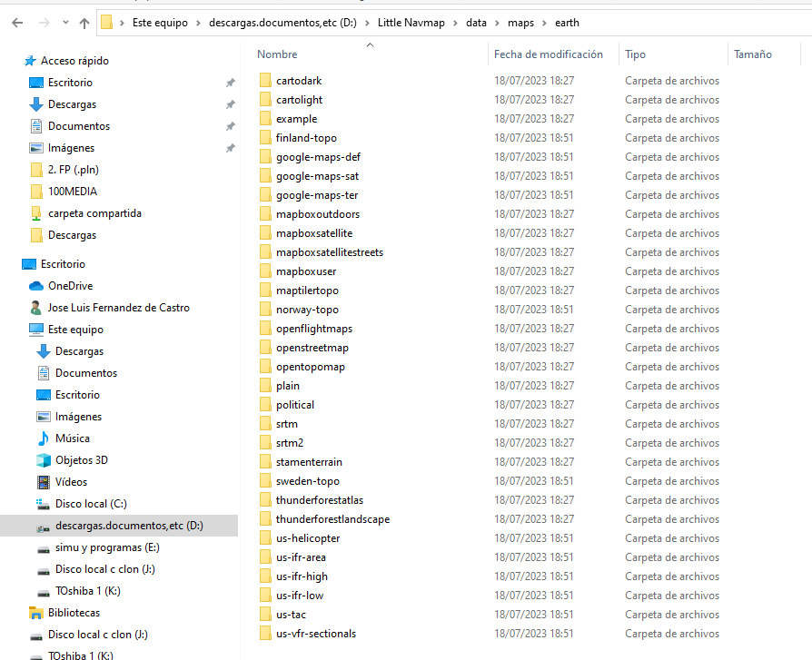Select mapboxsatellitestreets folder name

(x=330, y=252)
